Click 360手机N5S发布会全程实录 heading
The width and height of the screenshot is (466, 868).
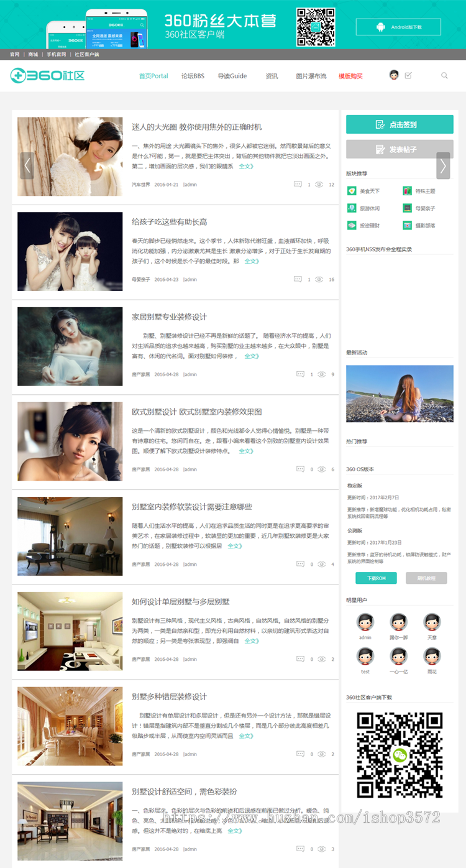click(x=379, y=249)
